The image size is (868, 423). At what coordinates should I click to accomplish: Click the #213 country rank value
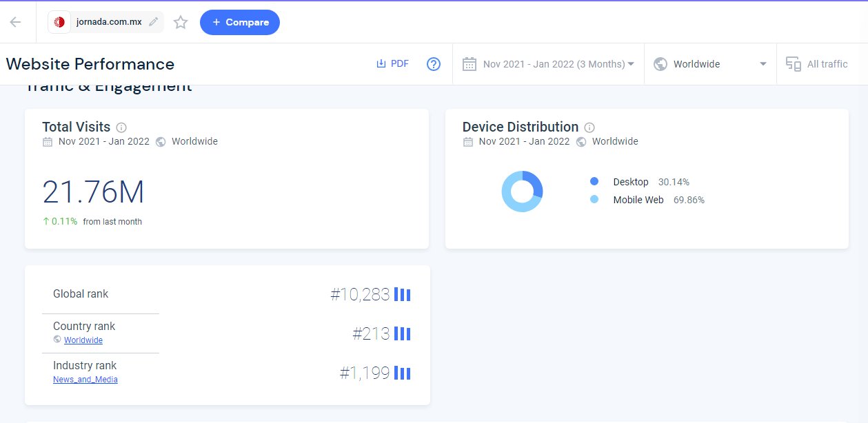(x=371, y=334)
